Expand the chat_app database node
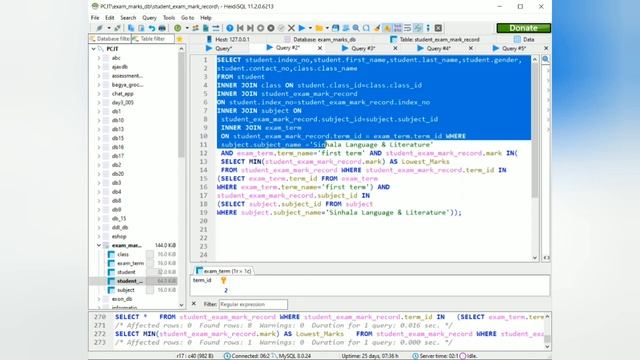Image resolution: width=640 pixels, height=360 pixels. (99, 93)
